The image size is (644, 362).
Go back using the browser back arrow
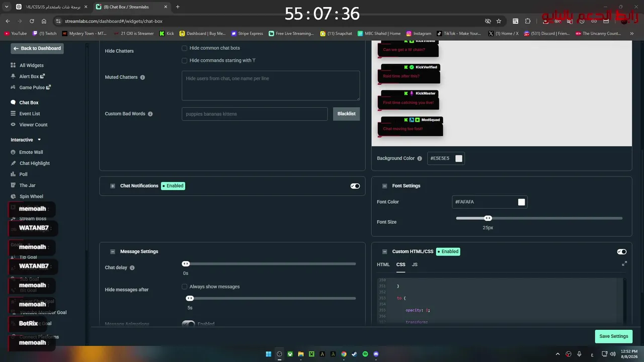[8, 21]
